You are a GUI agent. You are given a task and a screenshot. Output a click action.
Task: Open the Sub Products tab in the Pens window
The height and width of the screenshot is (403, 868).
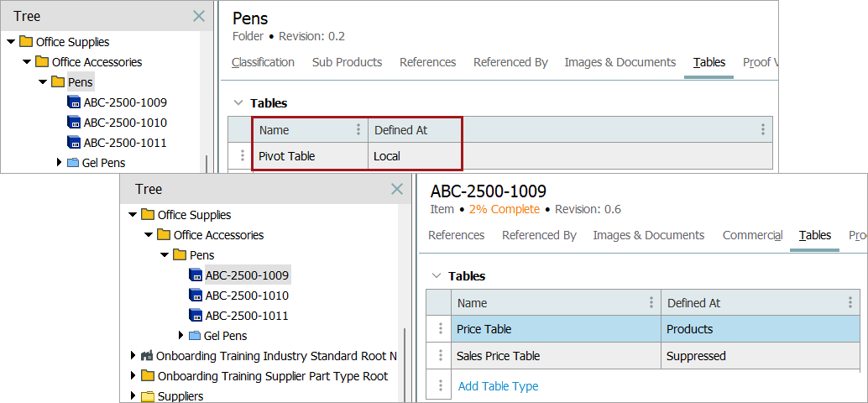347,63
